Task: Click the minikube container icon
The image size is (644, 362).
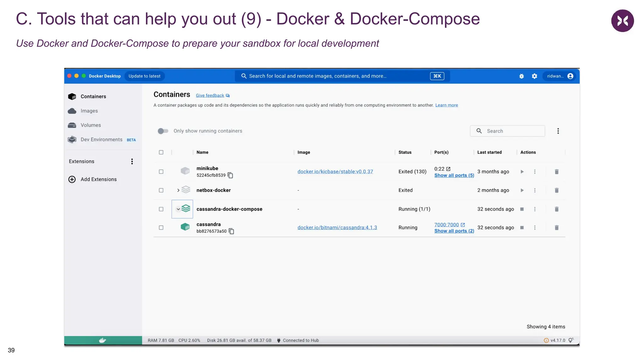Action: pos(185,171)
